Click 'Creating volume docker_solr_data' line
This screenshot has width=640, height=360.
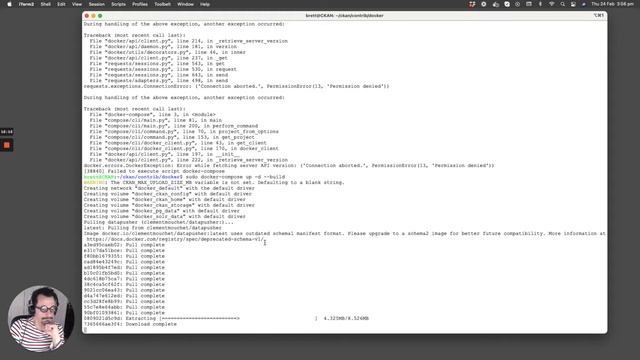pyautogui.click(x=164, y=217)
